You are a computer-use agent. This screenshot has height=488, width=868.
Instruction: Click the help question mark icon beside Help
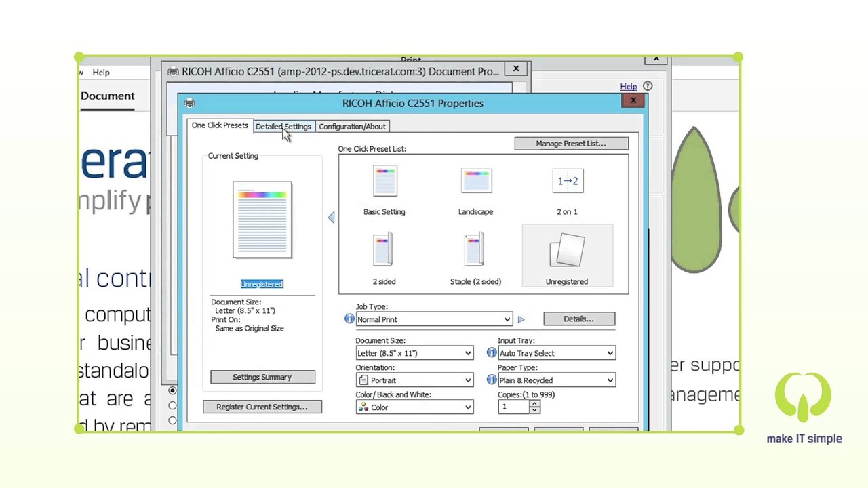tap(648, 86)
